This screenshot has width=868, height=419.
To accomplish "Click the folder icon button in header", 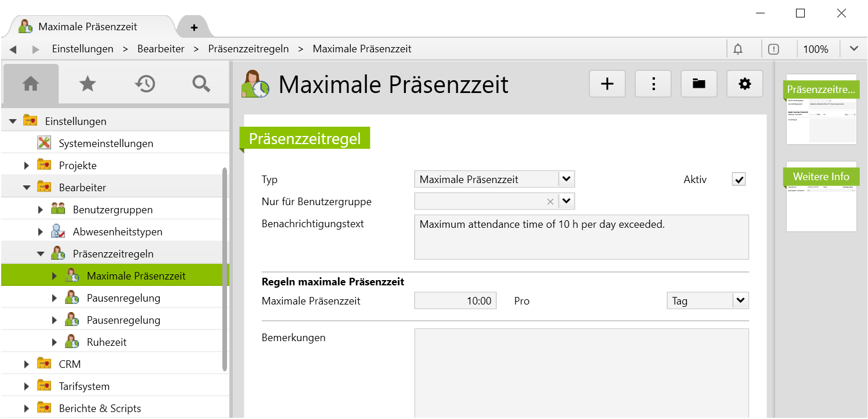I will pos(698,84).
